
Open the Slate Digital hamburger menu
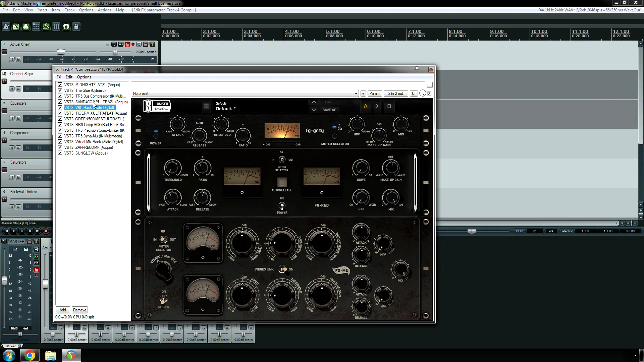click(206, 106)
